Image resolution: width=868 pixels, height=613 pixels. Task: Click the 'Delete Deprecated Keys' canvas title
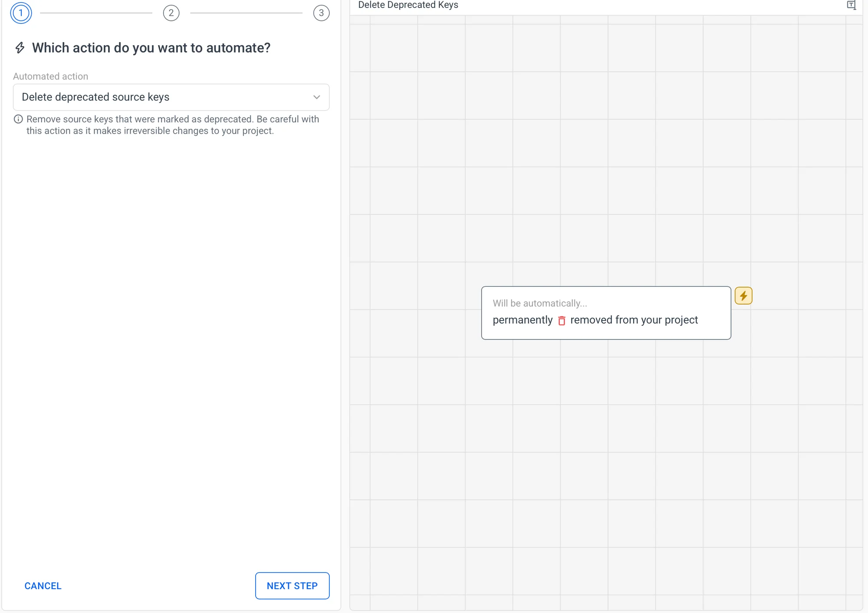pyautogui.click(x=408, y=5)
